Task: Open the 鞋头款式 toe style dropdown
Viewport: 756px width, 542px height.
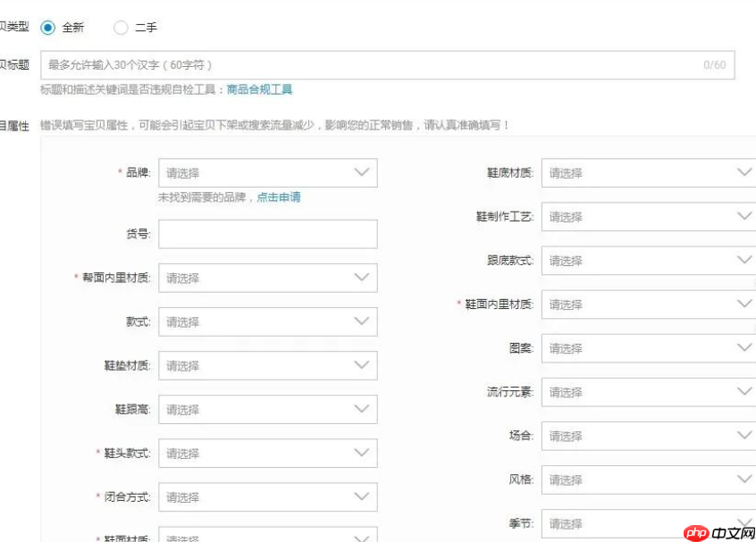Action: 268,453
